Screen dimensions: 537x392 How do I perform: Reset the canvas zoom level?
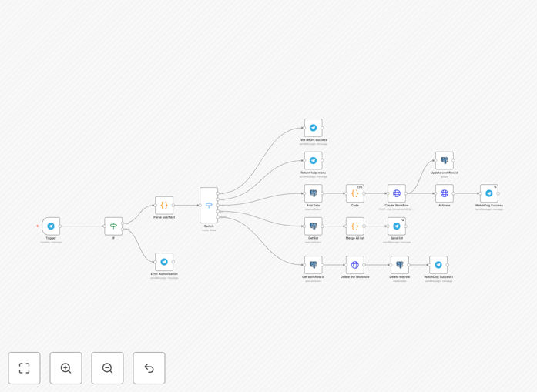[149, 368]
